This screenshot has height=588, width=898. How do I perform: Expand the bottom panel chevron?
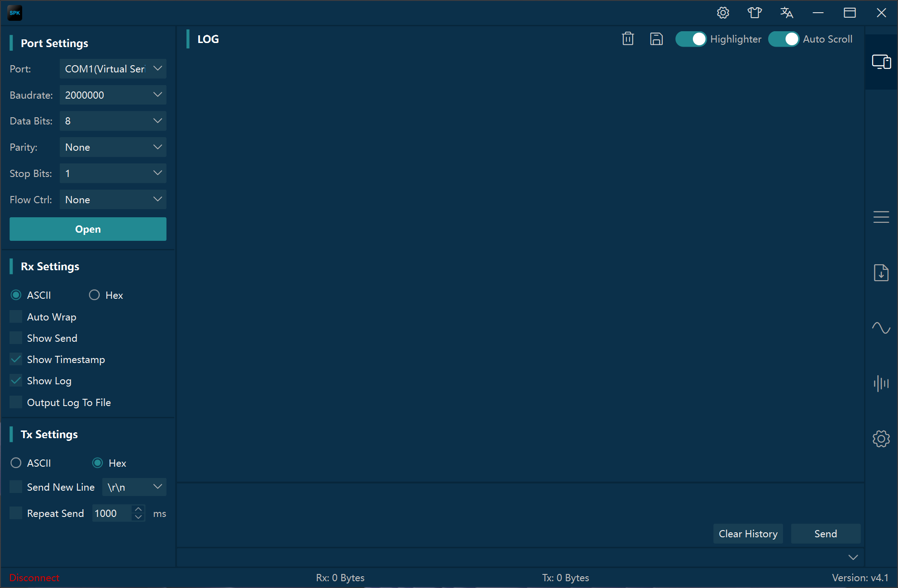coord(853,557)
